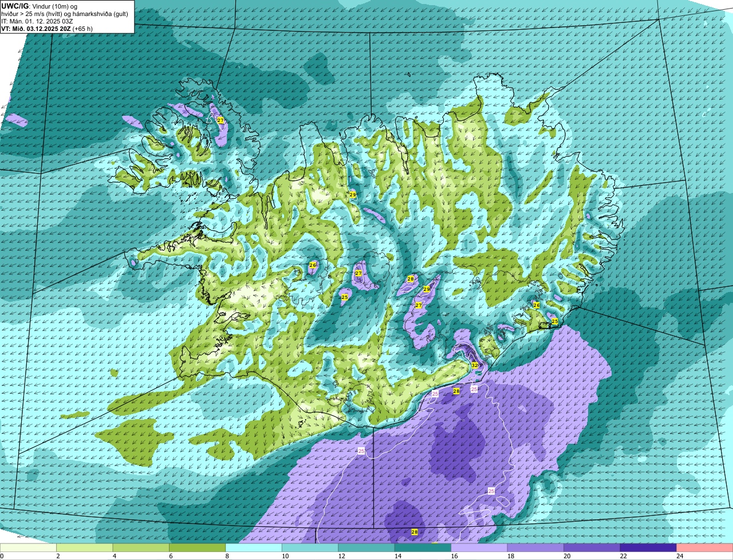Image resolution: width=733 pixels, height=560 pixels.
Task: Click the '4' tick label on the color scale
Action: click(114, 556)
